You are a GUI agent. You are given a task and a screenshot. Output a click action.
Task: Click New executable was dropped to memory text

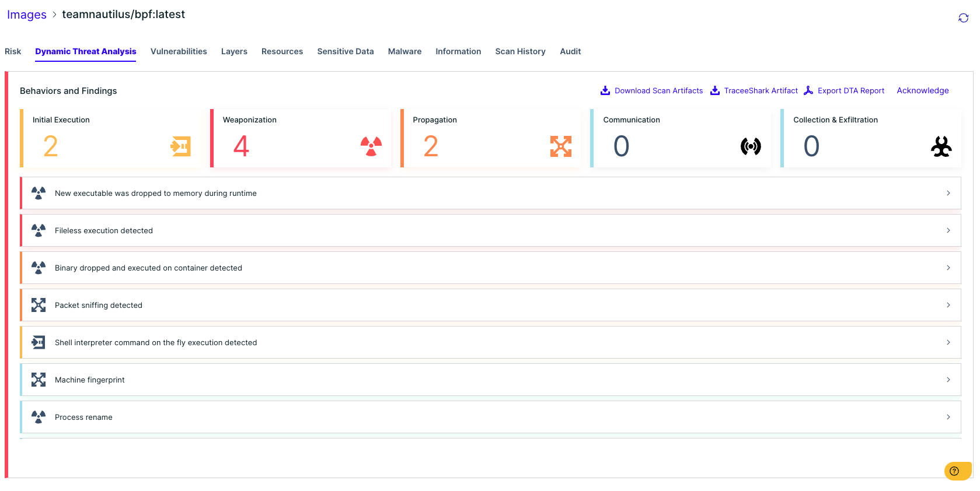(156, 193)
